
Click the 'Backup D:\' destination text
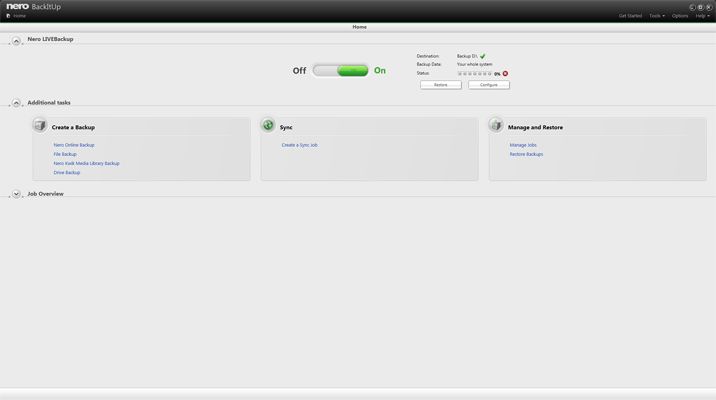[467, 56]
